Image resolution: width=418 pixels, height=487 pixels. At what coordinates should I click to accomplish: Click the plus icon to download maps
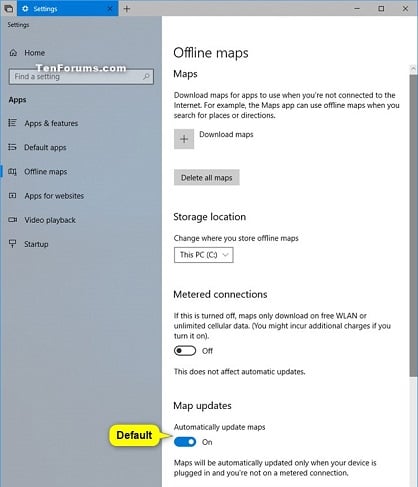184,139
